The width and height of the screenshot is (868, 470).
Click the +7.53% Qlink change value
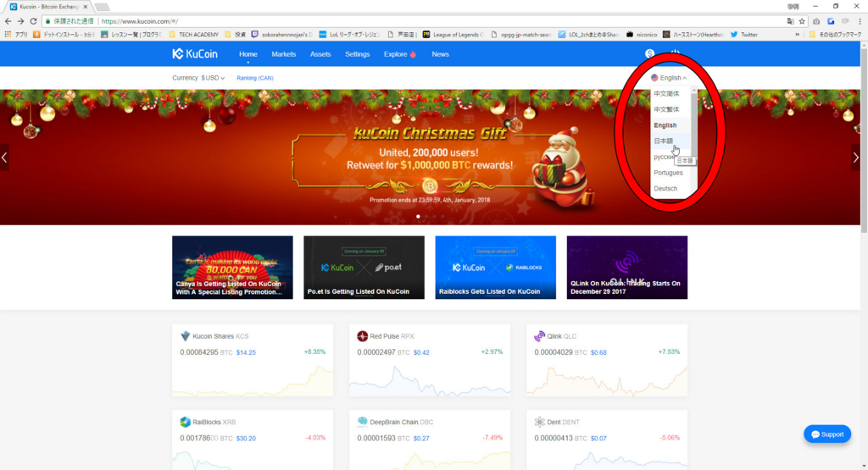pyautogui.click(x=669, y=351)
